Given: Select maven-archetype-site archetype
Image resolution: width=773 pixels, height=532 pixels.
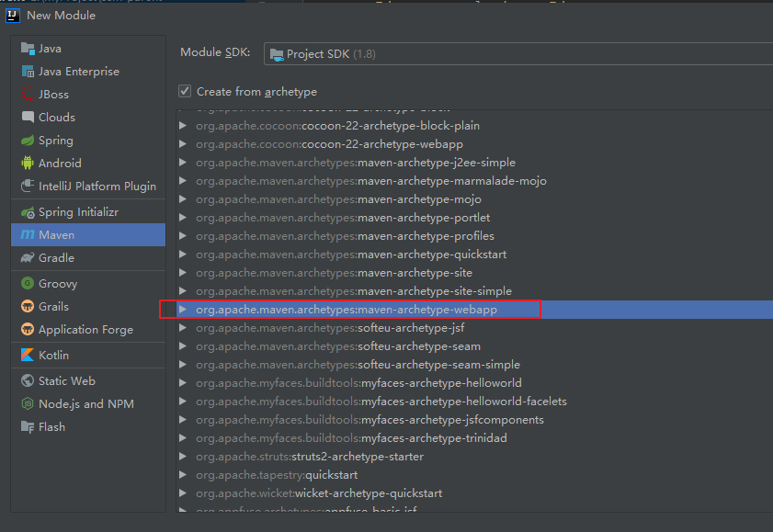Looking at the screenshot, I should tap(474, 272).
